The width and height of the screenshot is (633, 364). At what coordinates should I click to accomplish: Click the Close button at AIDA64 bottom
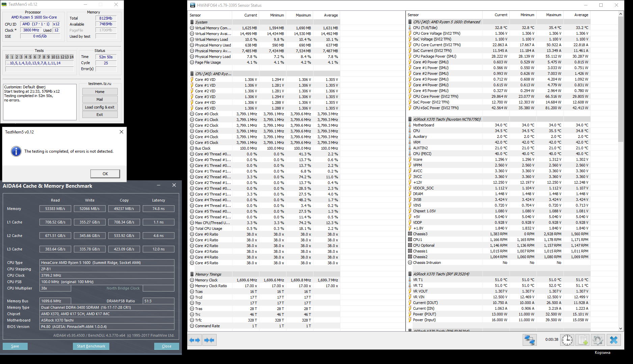pyautogui.click(x=167, y=346)
